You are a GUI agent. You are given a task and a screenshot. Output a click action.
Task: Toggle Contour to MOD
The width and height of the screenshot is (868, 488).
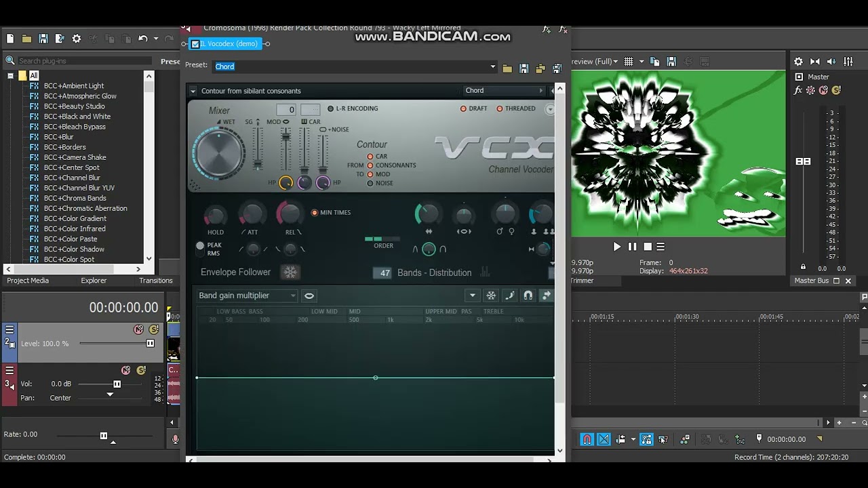(x=370, y=174)
